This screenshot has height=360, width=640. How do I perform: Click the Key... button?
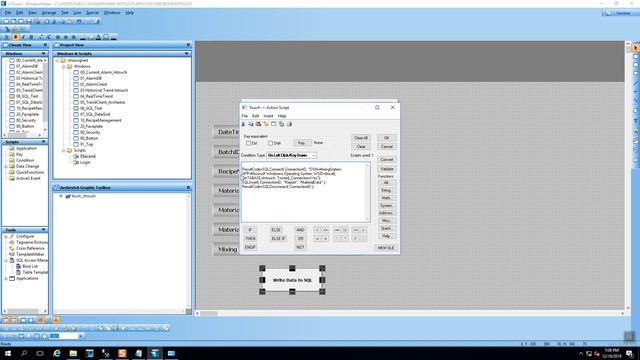pyautogui.click(x=301, y=143)
